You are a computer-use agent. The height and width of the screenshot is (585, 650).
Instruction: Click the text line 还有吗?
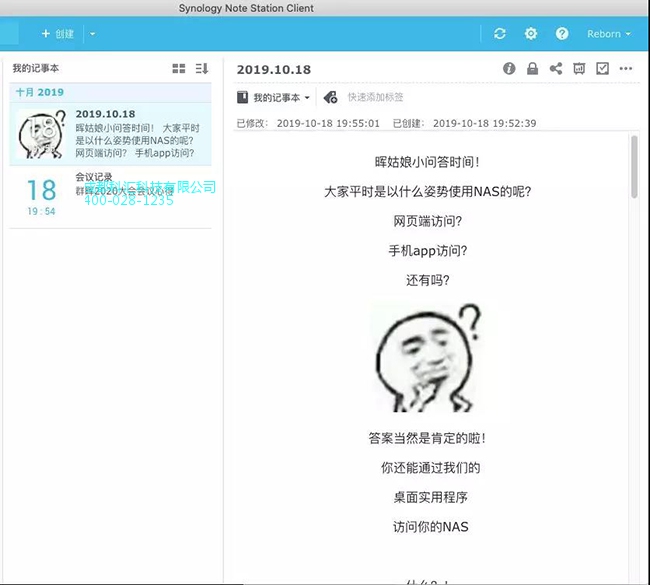pyautogui.click(x=427, y=281)
